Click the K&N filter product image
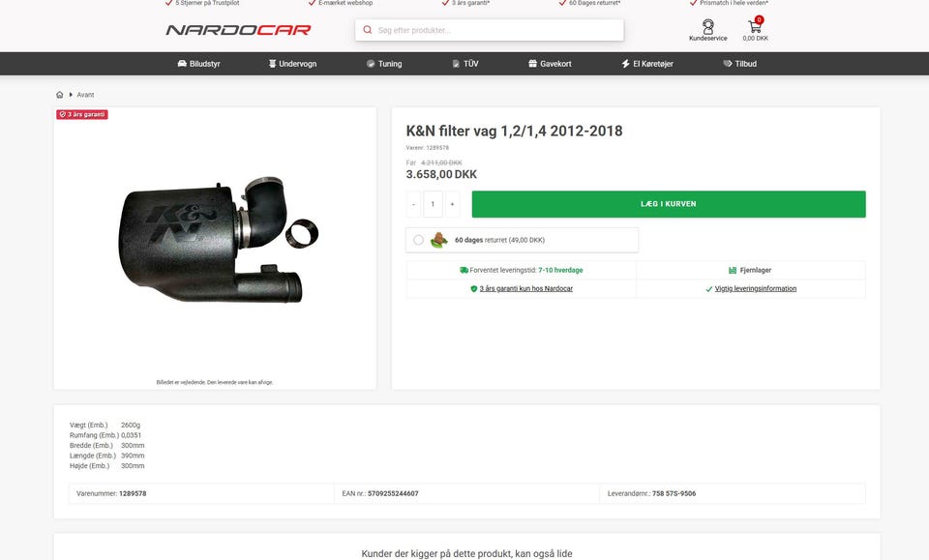 (218, 240)
